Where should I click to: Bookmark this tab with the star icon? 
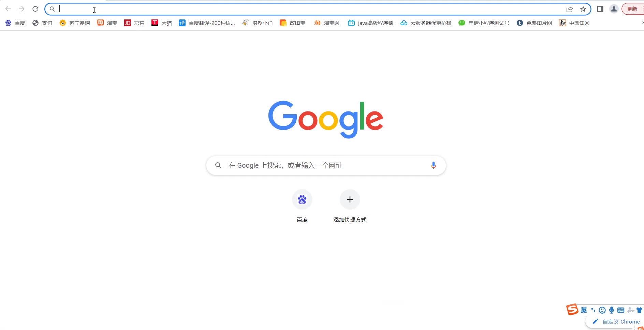coord(583,9)
